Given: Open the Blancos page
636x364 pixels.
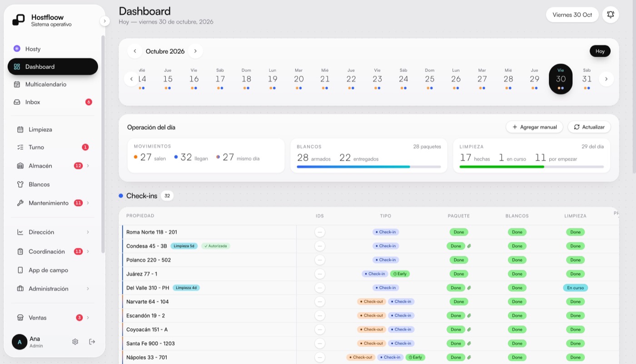Looking at the screenshot, I should click(53, 184).
